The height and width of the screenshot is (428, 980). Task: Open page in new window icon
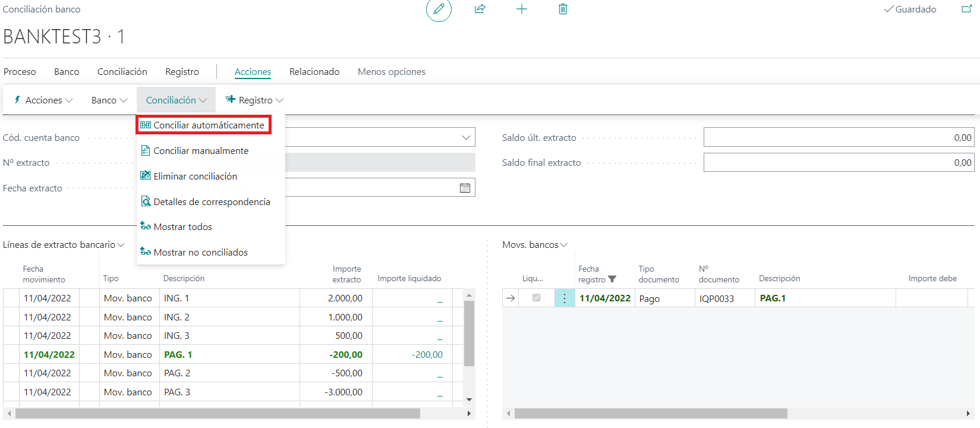(966, 9)
